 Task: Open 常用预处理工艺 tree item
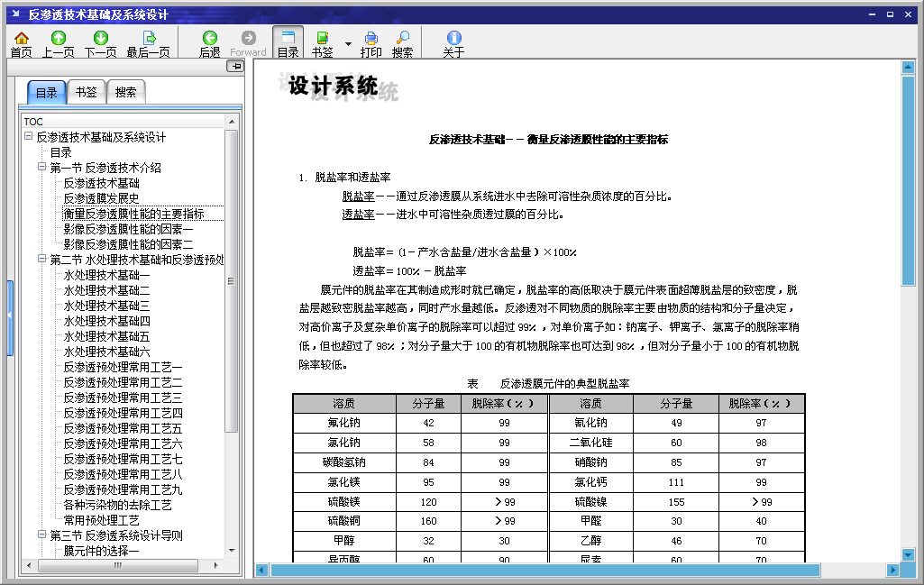[x=101, y=520]
